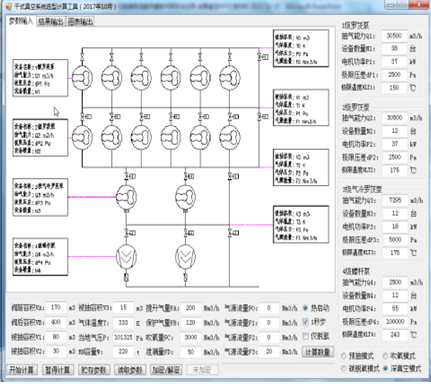431x384 pixels.
Task: Click the 被抽容积V2 input field
Action: 56,351
